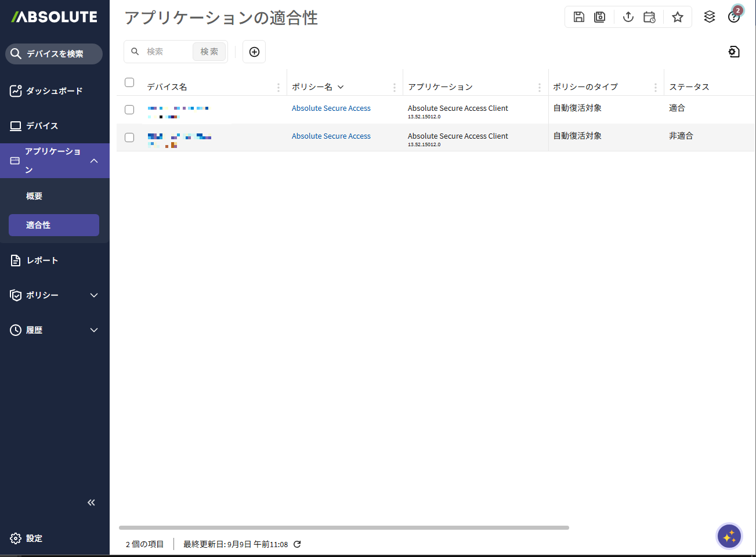
Task: Tick the select-all header checkbox
Action: pos(129,82)
